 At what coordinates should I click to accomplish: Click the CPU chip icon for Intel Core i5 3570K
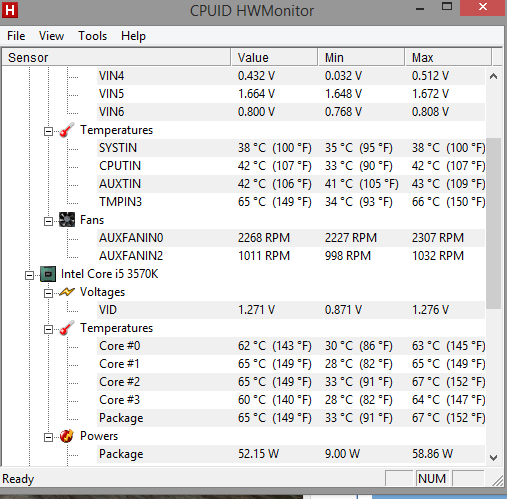coord(48,274)
